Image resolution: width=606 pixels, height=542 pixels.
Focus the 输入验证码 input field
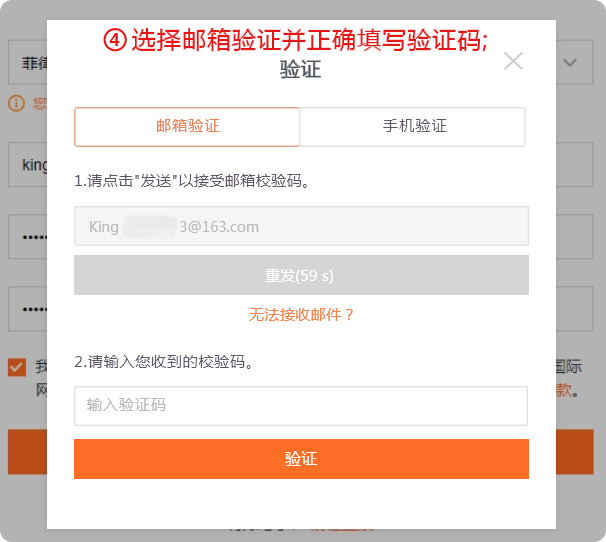click(301, 406)
